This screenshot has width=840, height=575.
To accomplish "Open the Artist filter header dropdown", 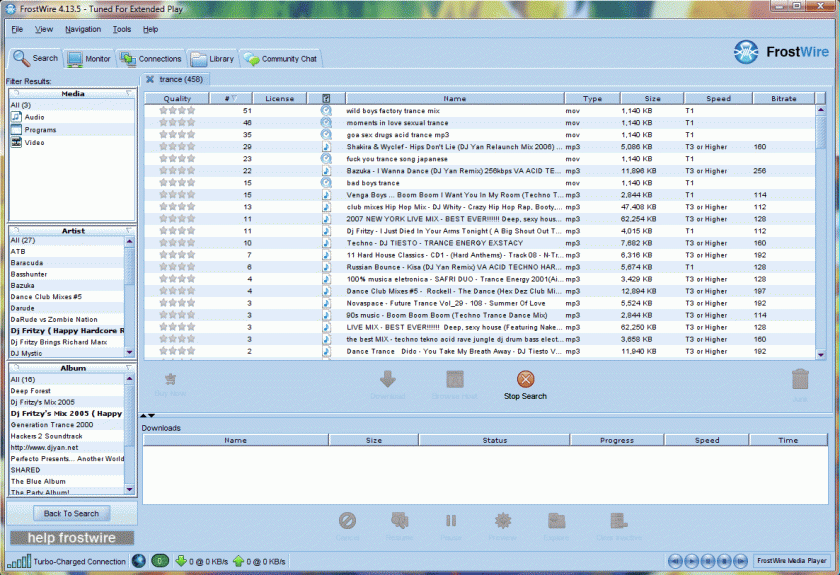I will click(x=129, y=230).
